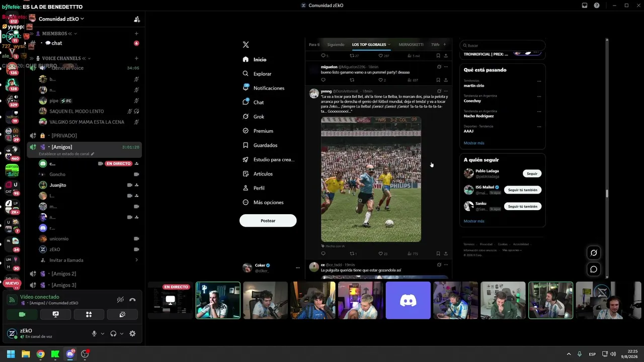Viewport: 644px width, 362px height.
Task: Mute the microphone in the user panel
Action: pyautogui.click(x=94, y=333)
